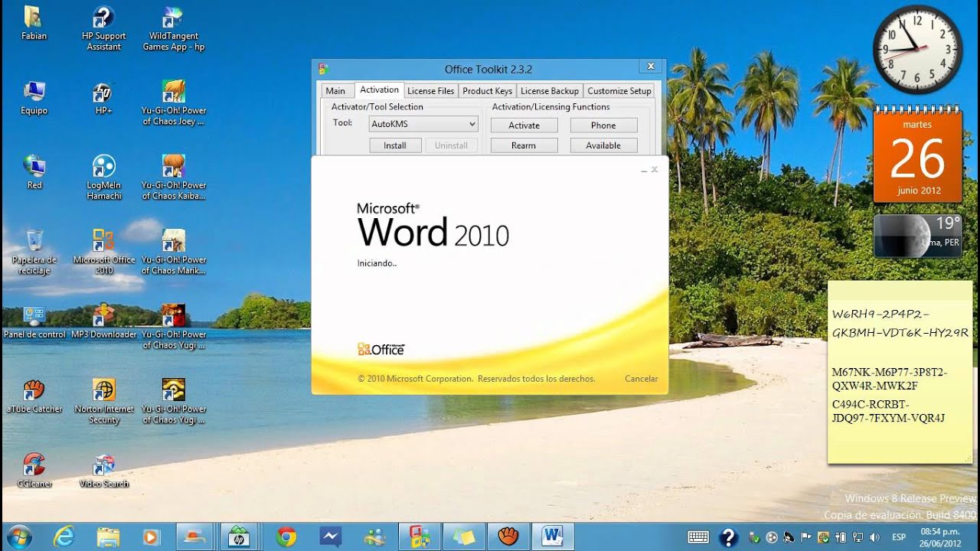Screen dimensions: 980x551
Task: Click the on-screen keyboard tray icon
Action: coord(698,537)
